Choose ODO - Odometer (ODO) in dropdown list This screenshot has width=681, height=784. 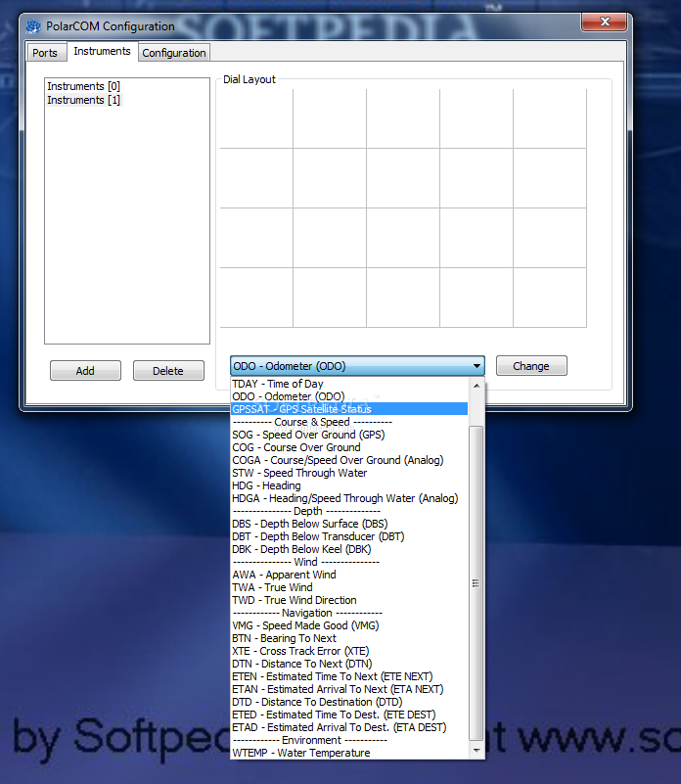(x=349, y=396)
